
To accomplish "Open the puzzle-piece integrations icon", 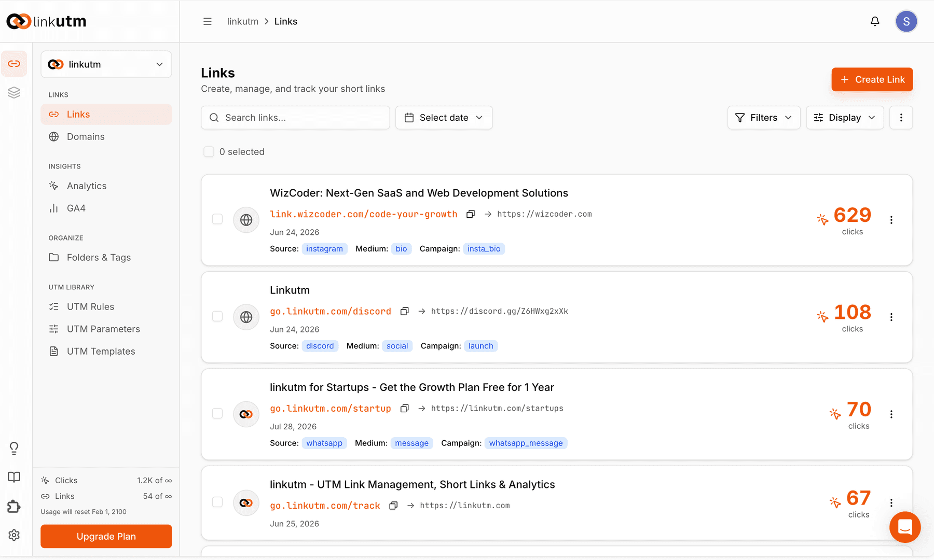I will pos(14,506).
